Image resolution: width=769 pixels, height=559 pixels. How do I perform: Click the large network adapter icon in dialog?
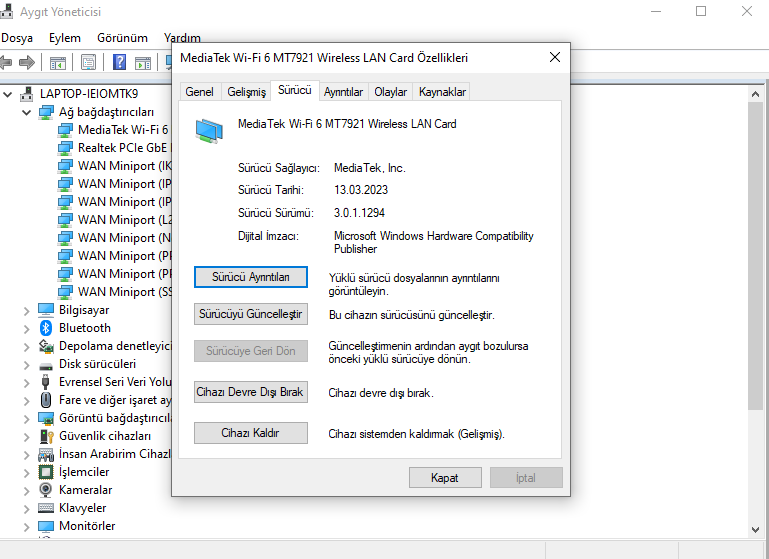(x=209, y=131)
